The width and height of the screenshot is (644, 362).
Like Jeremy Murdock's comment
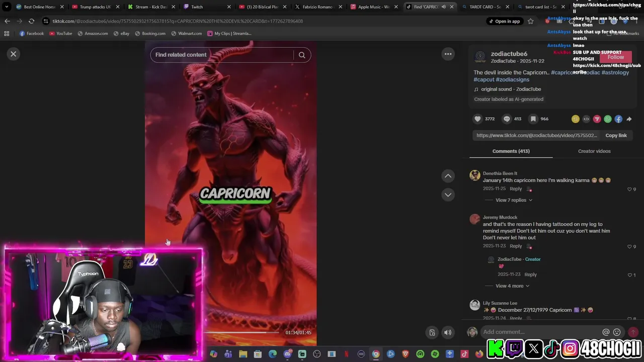pyautogui.click(x=629, y=246)
